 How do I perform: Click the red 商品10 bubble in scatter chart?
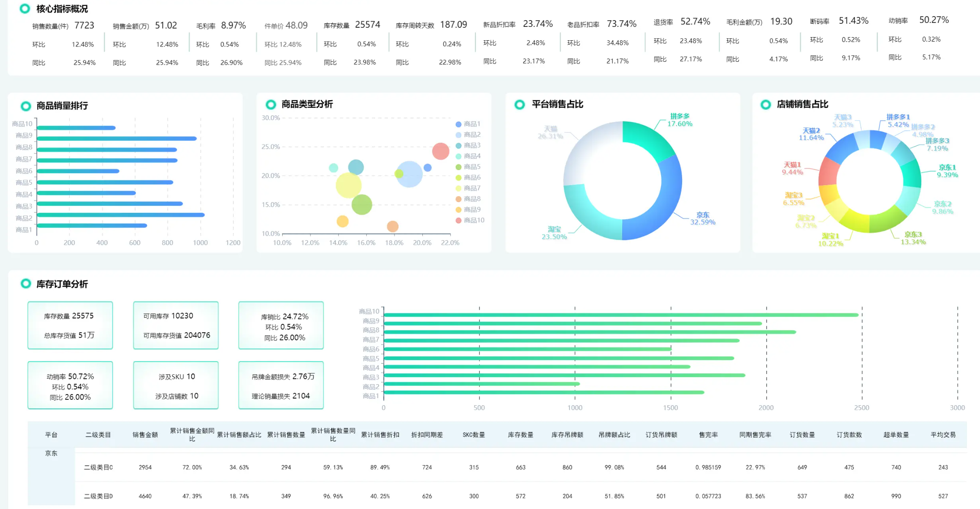point(441,151)
